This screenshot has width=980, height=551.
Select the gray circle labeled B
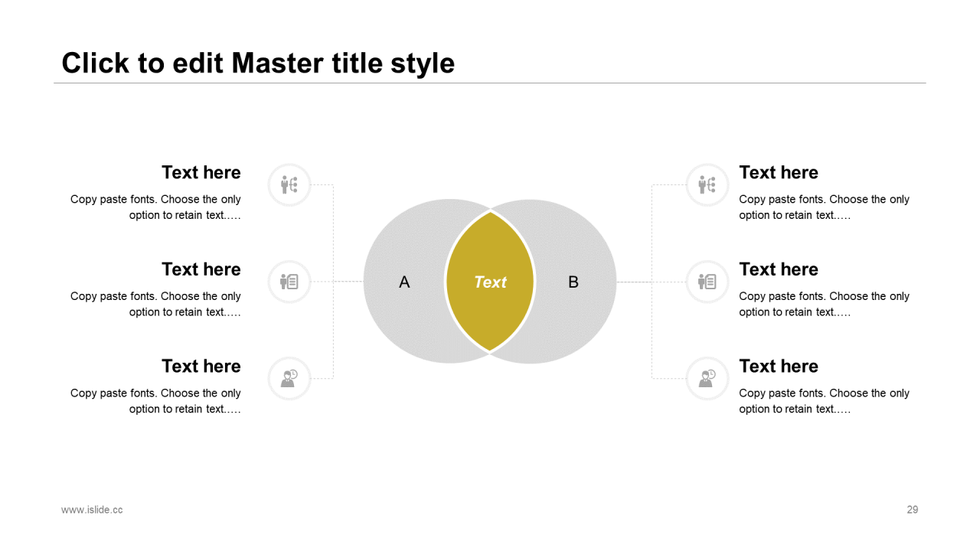click(574, 282)
